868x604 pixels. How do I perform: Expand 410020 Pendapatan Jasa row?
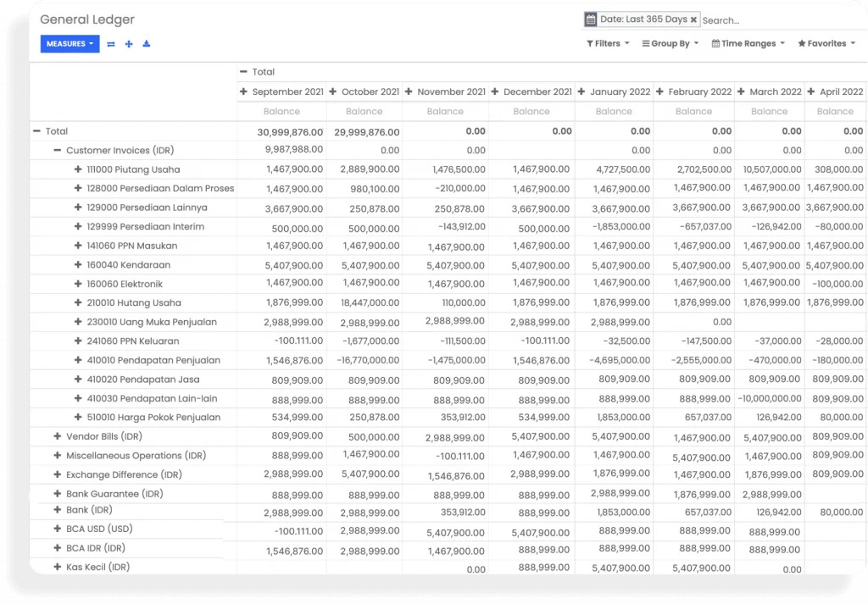78,380
